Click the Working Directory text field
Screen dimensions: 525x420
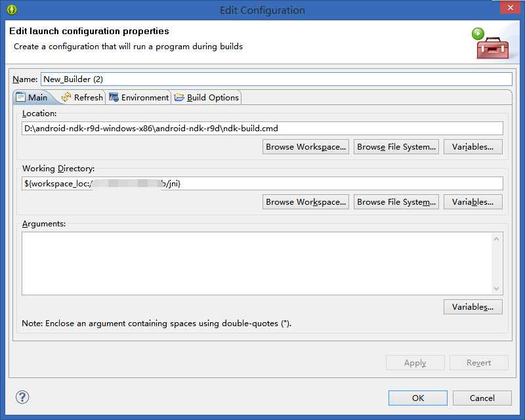(262, 184)
